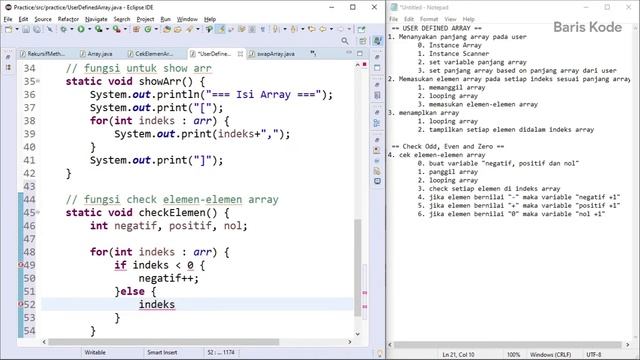Click the 'negatif++;' code on line 50
640x360 pixels.
pos(169,278)
